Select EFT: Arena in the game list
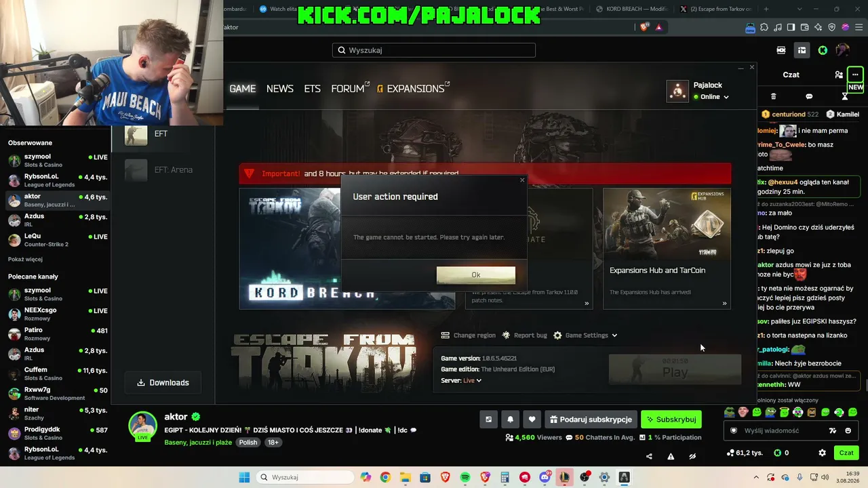Image resolution: width=868 pixels, height=488 pixels. click(163, 170)
